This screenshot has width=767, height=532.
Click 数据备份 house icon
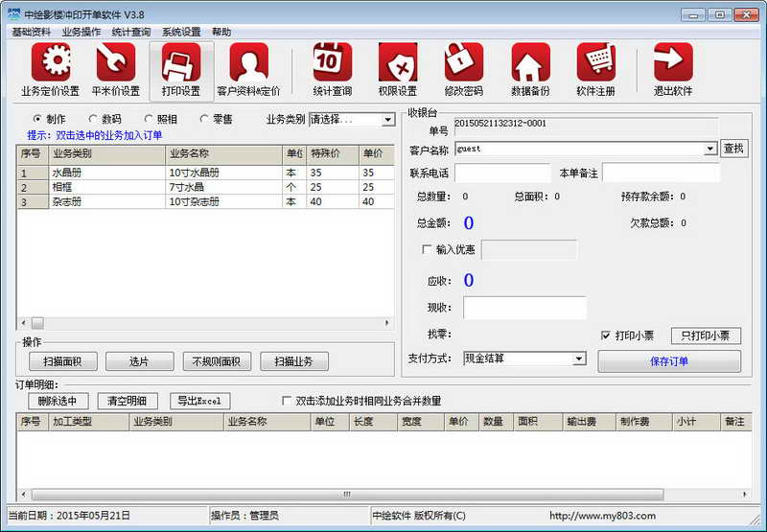pos(530,63)
